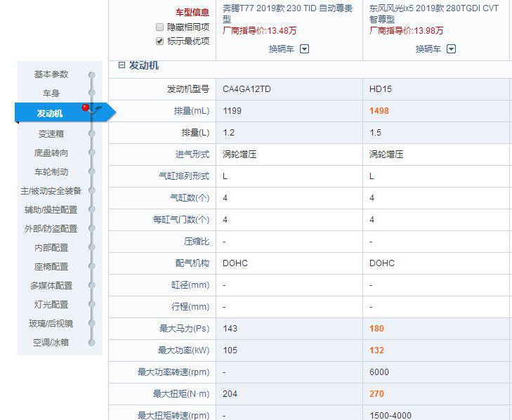Image resolution: width=512 pixels, height=420 pixels.
Task: Open 东风风光ix5 2019款 280TGDI title
Action: click(x=434, y=13)
